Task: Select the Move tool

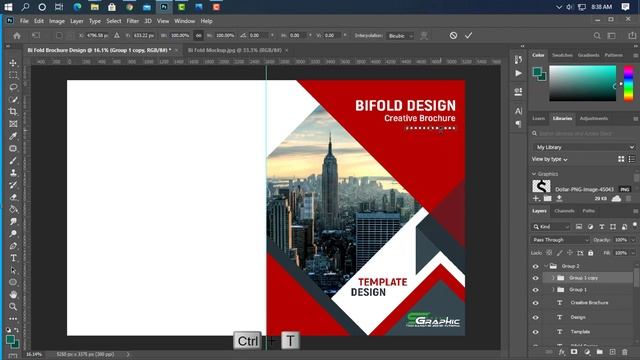Action: [x=13, y=63]
